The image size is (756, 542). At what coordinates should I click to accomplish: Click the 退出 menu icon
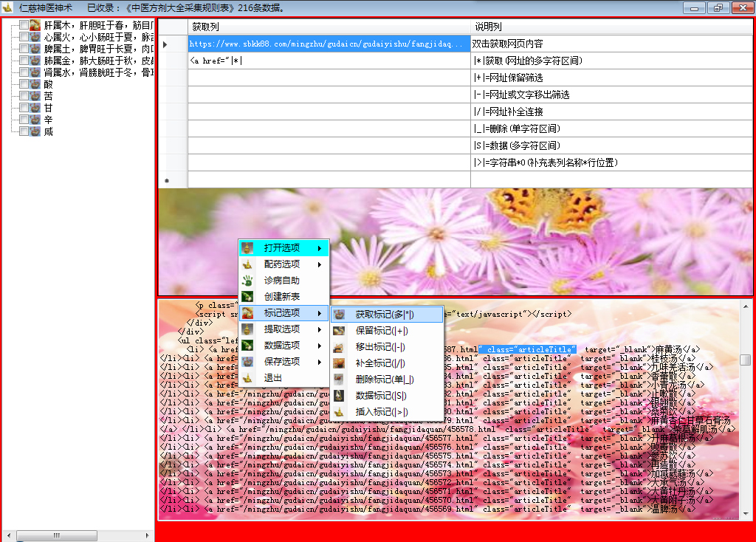click(x=247, y=378)
